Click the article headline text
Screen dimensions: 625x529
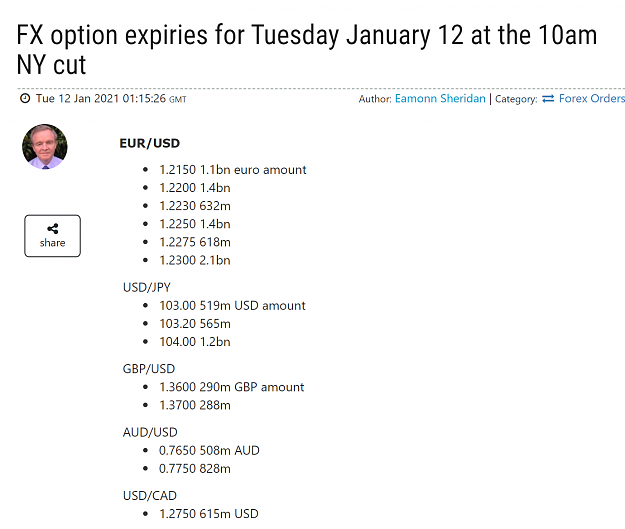pyautogui.click(x=307, y=49)
